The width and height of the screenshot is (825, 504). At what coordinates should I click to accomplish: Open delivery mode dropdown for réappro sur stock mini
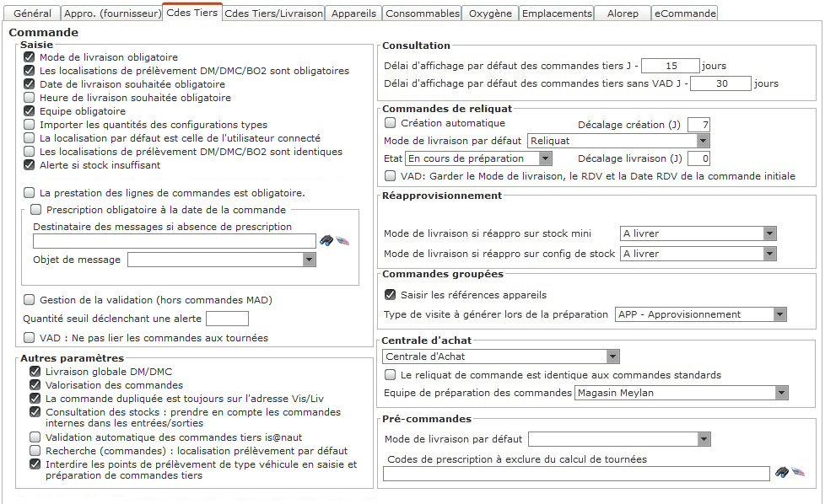tap(698, 233)
